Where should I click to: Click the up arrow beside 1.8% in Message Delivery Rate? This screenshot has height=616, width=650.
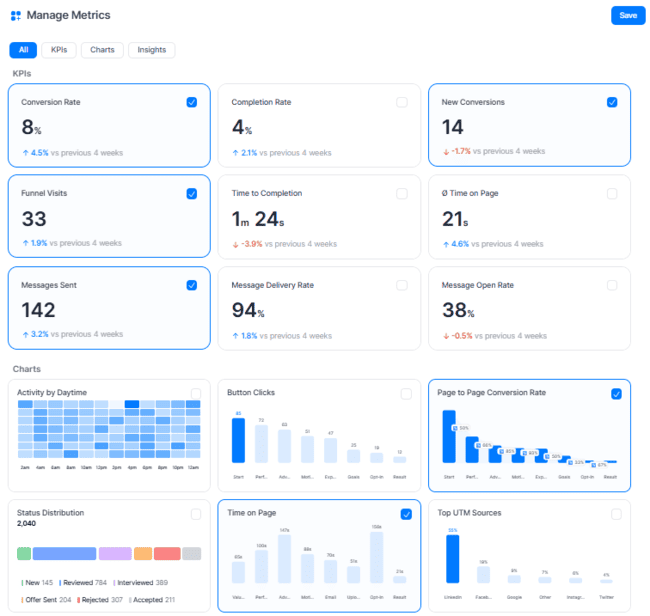[235, 336]
